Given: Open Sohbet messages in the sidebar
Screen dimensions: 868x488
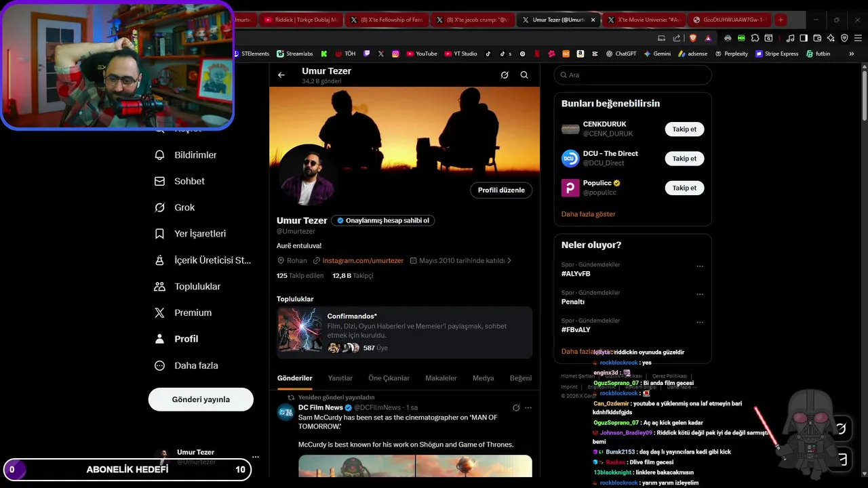Looking at the screenshot, I should click(x=180, y=182).
